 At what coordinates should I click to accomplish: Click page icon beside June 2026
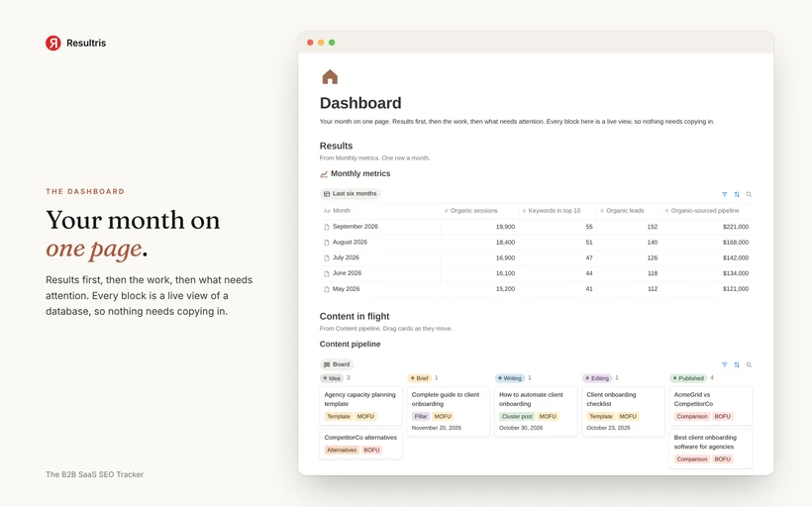click(326, 273)
